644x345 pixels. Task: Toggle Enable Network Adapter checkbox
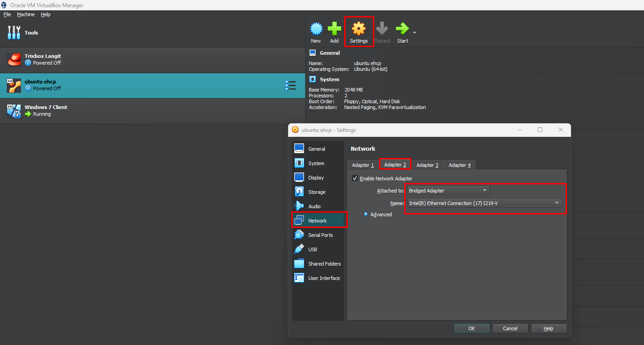pos(355,179)
